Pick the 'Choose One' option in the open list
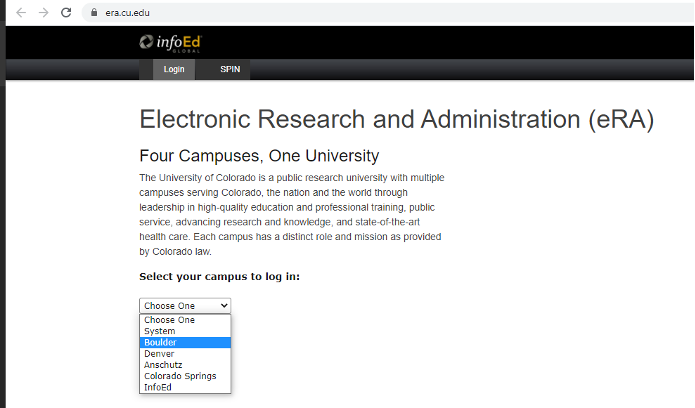The image size is (695, 408). 170,320
